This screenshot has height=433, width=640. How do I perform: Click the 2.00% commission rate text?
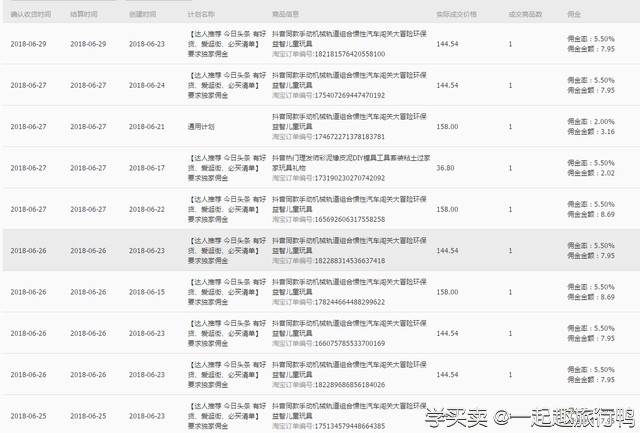[604, 122]
